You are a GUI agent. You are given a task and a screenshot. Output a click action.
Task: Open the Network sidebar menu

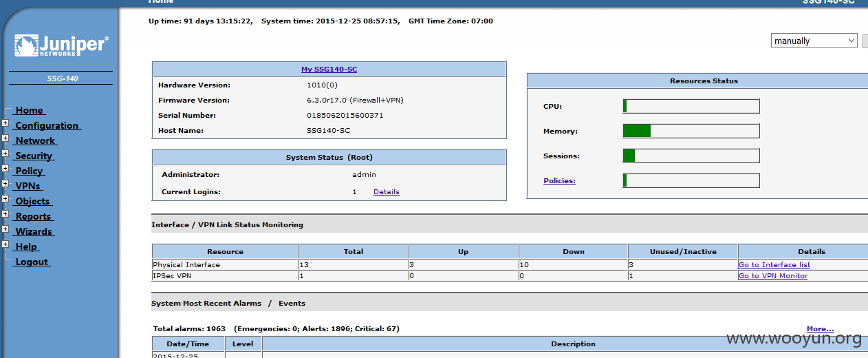[x=35, y=140]
